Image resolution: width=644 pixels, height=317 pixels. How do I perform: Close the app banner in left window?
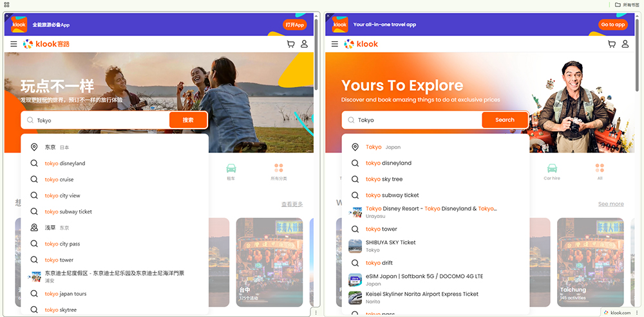click(7, 15)
